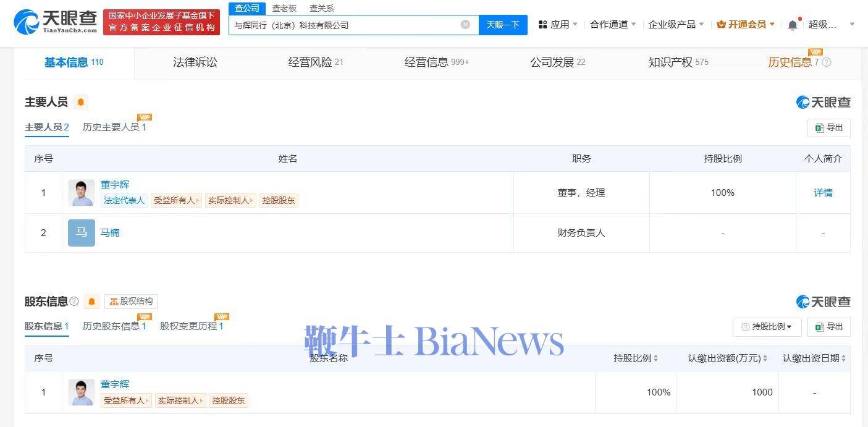
Task: Open the notification bell in header
Action: [793, 25]
